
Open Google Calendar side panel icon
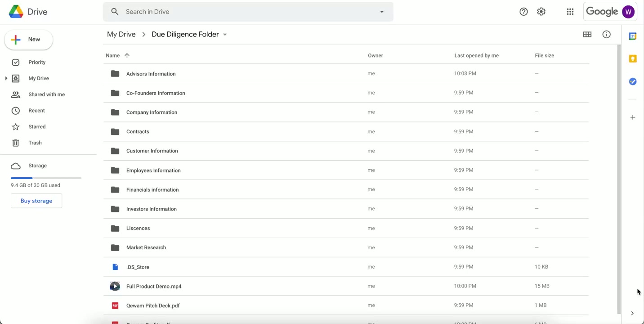(633, 36)
